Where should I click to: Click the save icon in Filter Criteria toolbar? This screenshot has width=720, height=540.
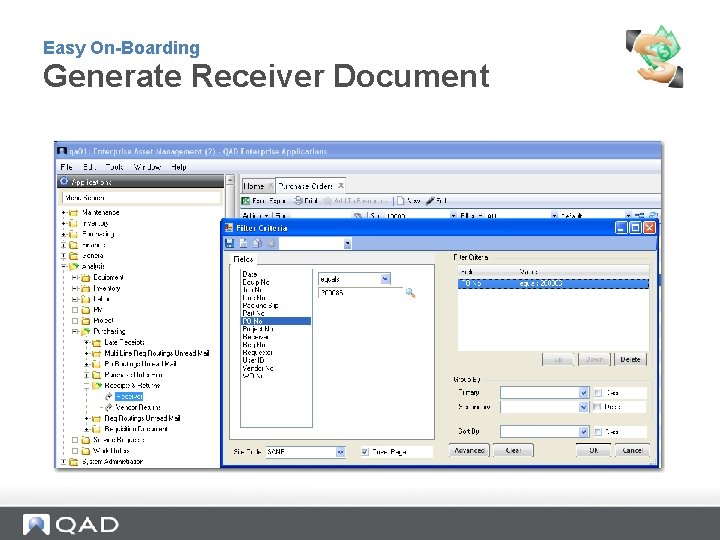click(x=230, y=243)
